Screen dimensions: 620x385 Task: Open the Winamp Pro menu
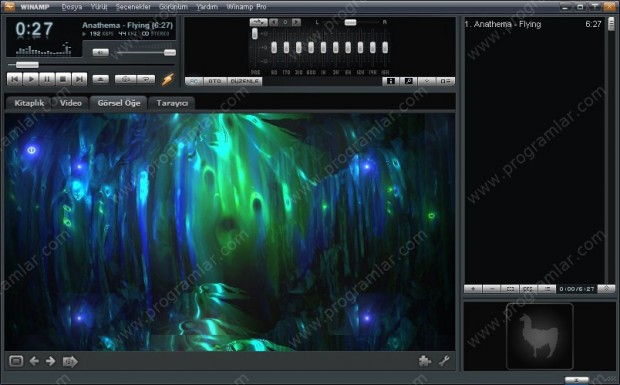(x=246, y=7)
